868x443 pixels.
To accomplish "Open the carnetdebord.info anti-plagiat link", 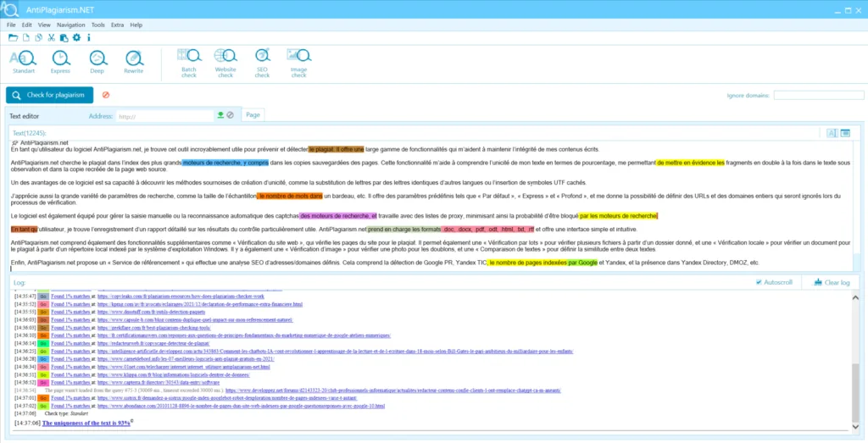I will [x=186, y=359].
